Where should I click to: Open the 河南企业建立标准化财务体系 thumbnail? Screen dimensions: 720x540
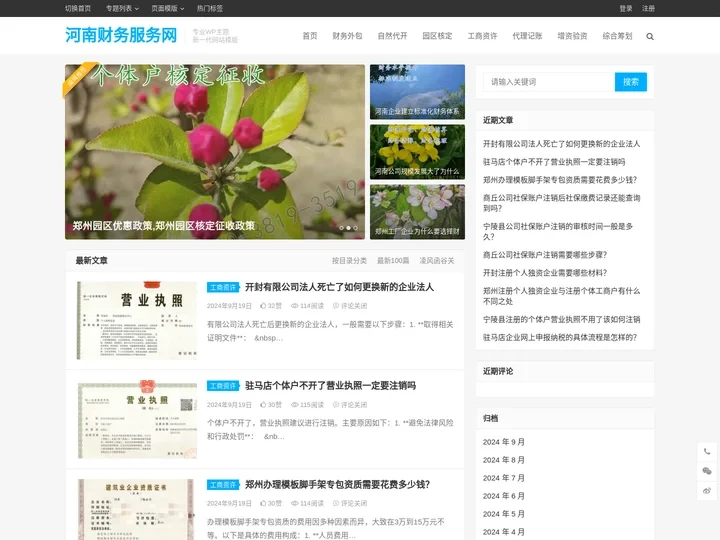[x=417, y=92]
